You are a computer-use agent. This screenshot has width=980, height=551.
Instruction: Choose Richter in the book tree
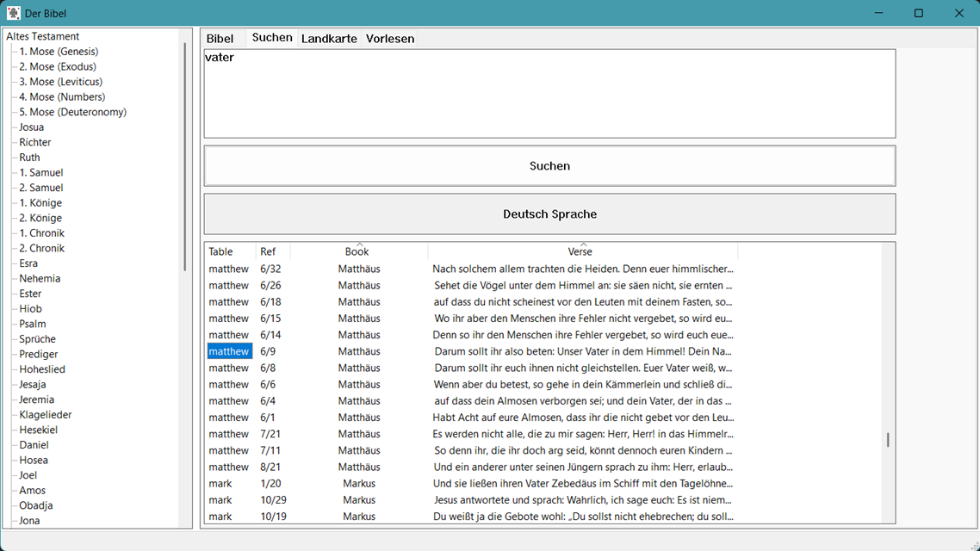pos(35,142)
